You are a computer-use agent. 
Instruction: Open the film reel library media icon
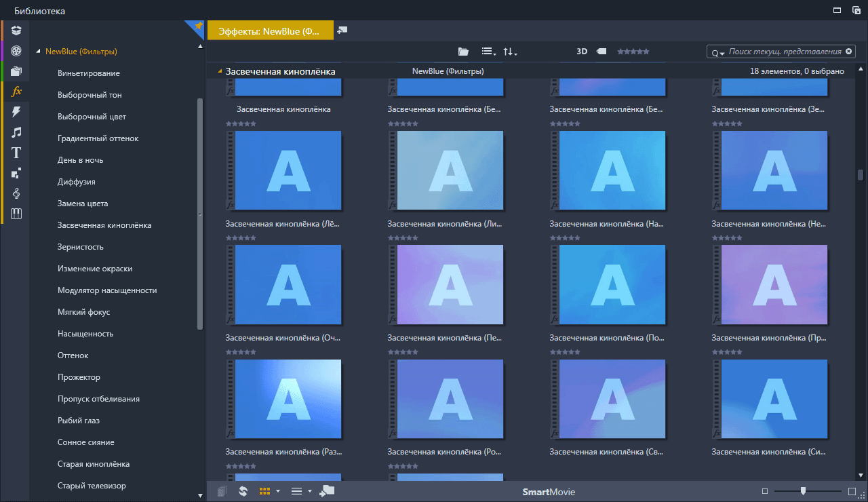coord(16,51)
